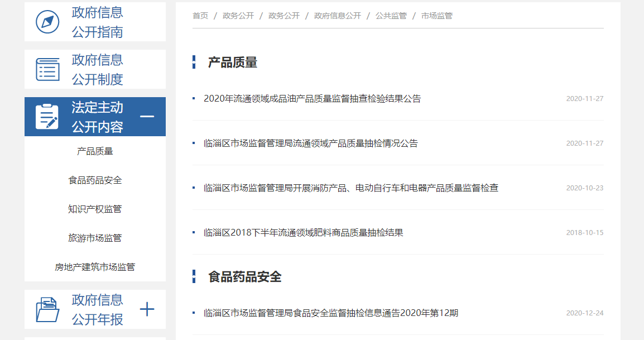Open the 消防产品、电动自行车 quality inspection article
The height and width of the screenshot is (340, 644).
pos(350,188)
